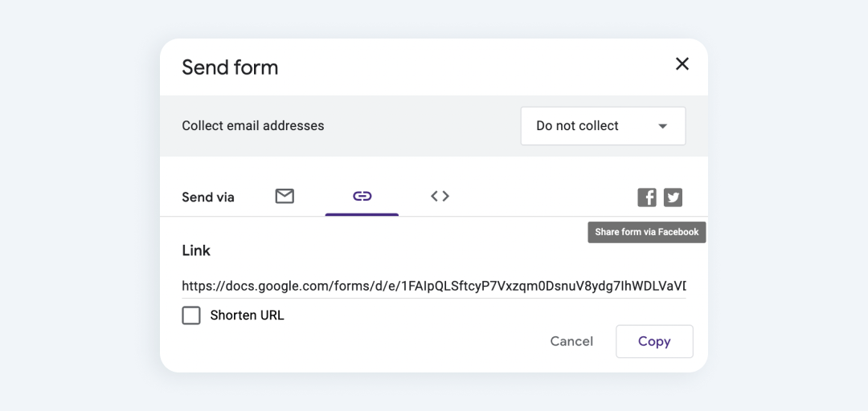Copy the form link with Copy button

click(x=654, y=341)
